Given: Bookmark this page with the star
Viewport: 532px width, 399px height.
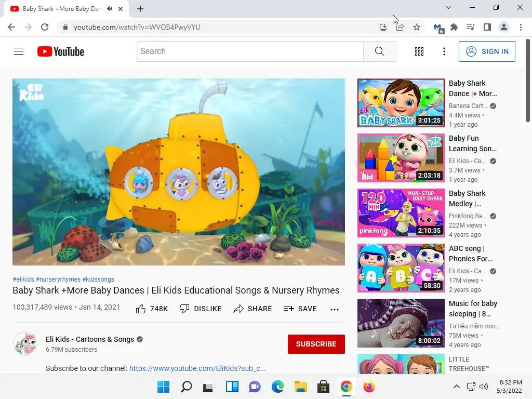Looking at the screenshot, I should click(x=417, y=27).
